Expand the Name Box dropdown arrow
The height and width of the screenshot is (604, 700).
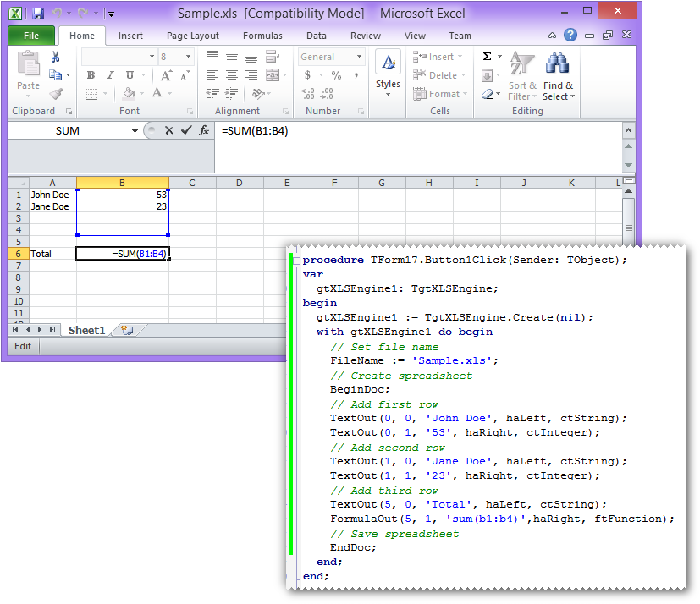coord(135,131)
